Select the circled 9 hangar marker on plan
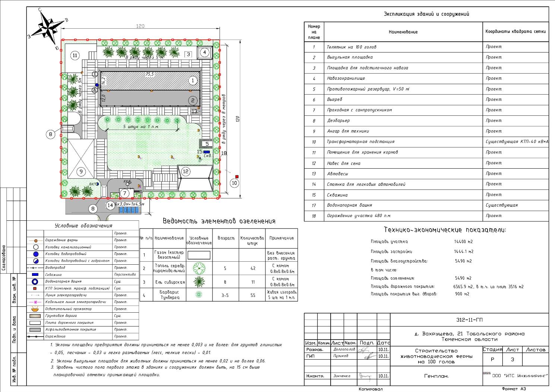Screen dimensions: 555x392 click(81, 172)
